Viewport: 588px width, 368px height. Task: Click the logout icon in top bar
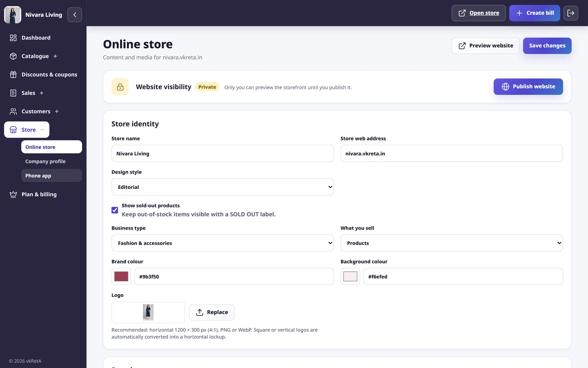click(x=571, y=13)
